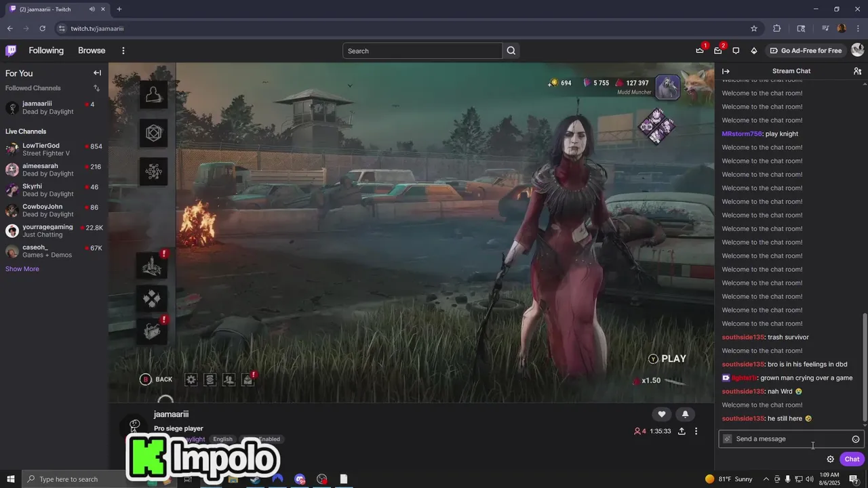
Task: Submit search with the magnifier button
Action: [x=511, y=51]
